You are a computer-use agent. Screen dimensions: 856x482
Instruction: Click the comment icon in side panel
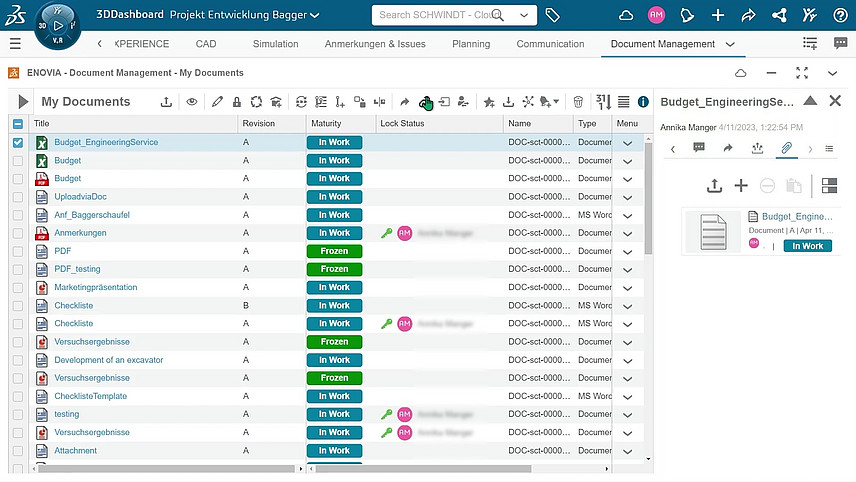[699, 148]
